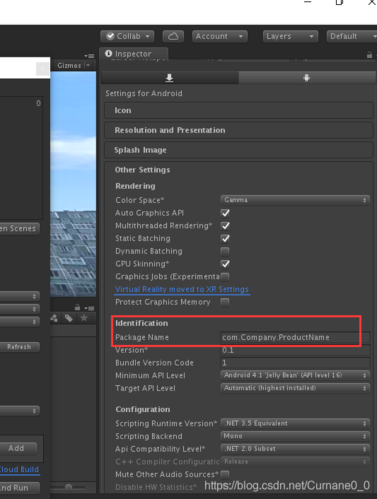Open the Default layout dropdown

coord(352,36)
